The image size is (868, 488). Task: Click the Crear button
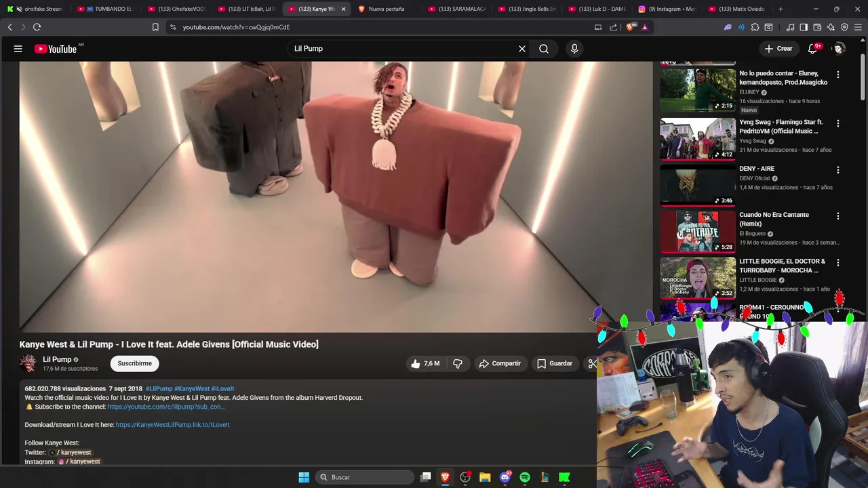(778, 49)
